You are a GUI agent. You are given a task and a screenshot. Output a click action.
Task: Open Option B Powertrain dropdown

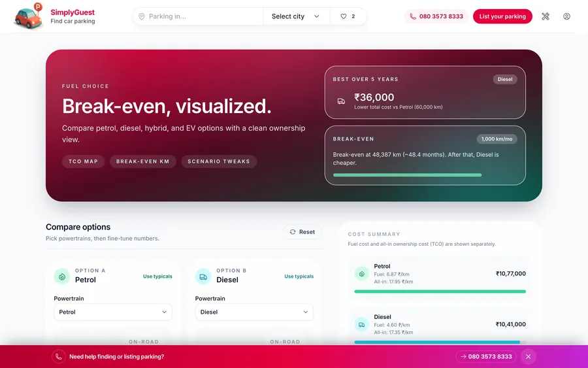(254, 312)
